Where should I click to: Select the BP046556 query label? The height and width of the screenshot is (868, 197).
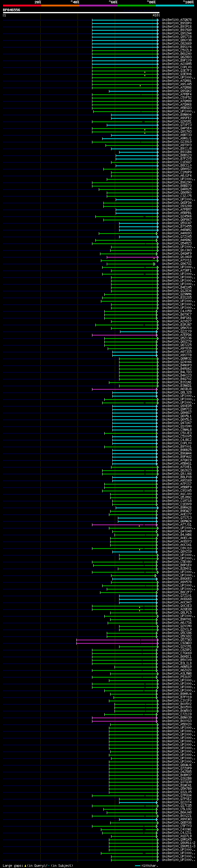pos(11,10)
